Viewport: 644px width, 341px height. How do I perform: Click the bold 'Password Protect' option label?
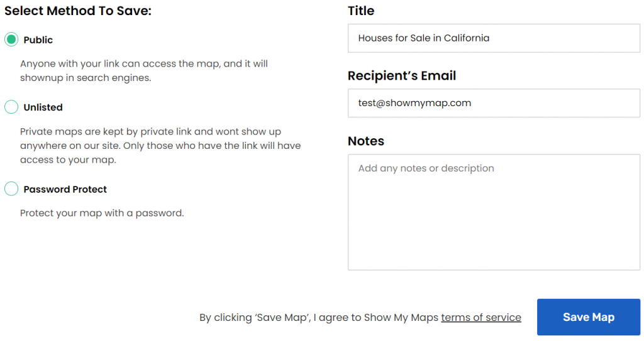(65, 189)
